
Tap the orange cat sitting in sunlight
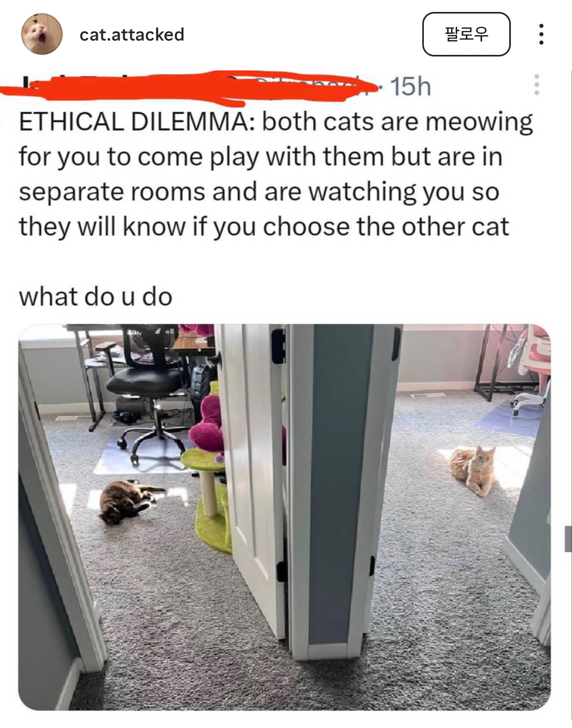click(473, 469)
